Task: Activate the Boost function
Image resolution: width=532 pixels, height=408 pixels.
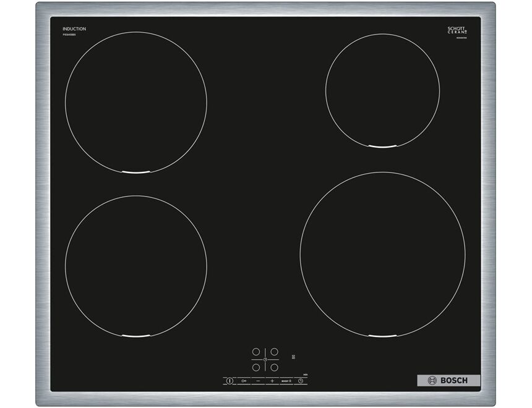Action: tap(286, 381)
